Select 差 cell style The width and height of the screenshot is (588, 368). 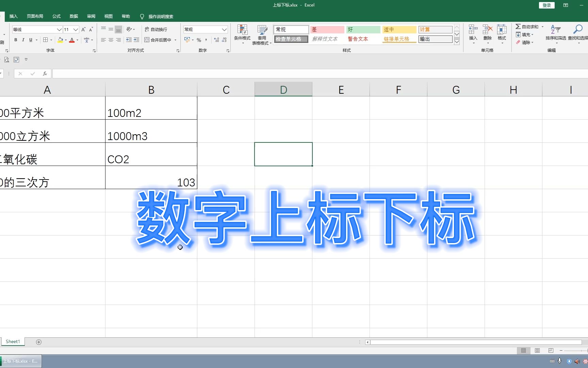(327, 30)
